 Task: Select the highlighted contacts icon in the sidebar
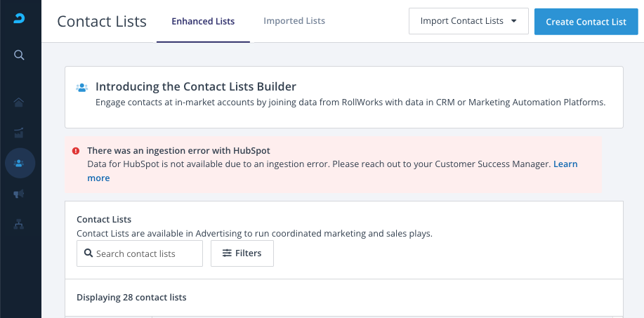[x=20, y=163]
